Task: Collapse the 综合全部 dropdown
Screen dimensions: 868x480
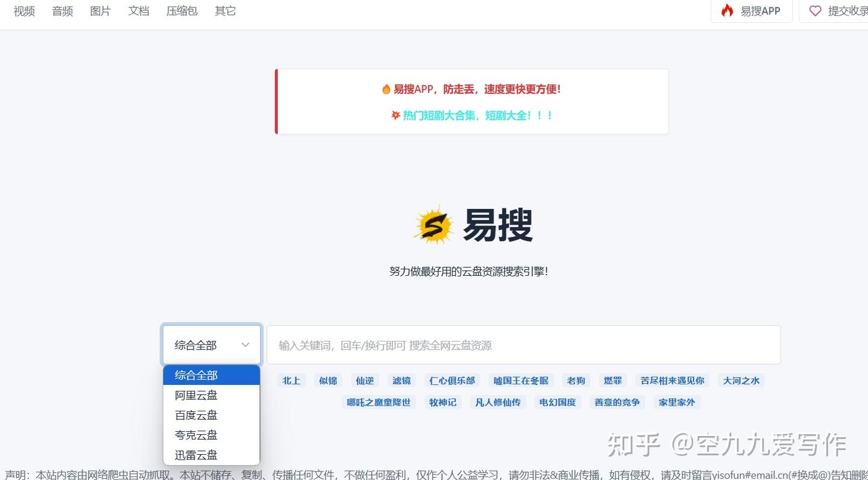Action: coord(211,344)
